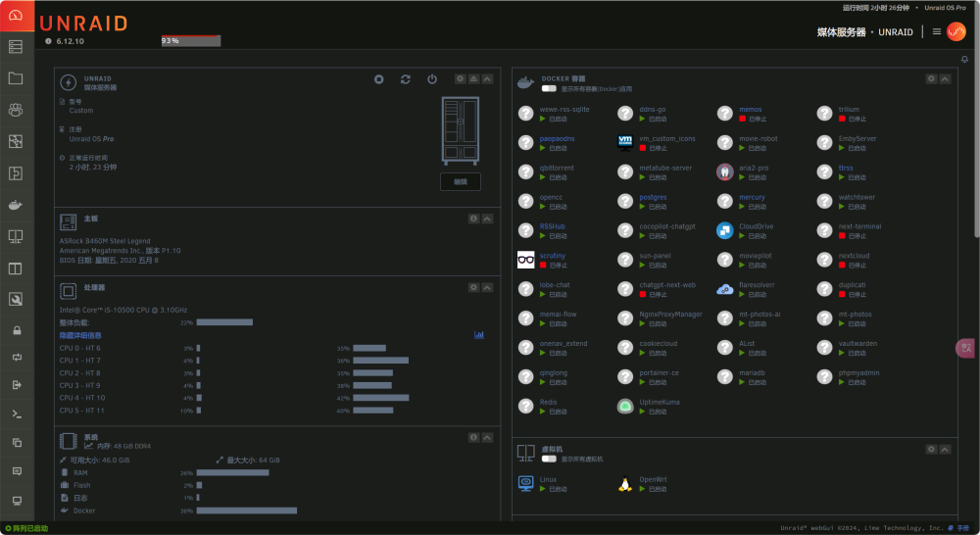Viewport: 980px width, 535px height.
Task: Collapse the system memory panel
Action: pos(487,437)
